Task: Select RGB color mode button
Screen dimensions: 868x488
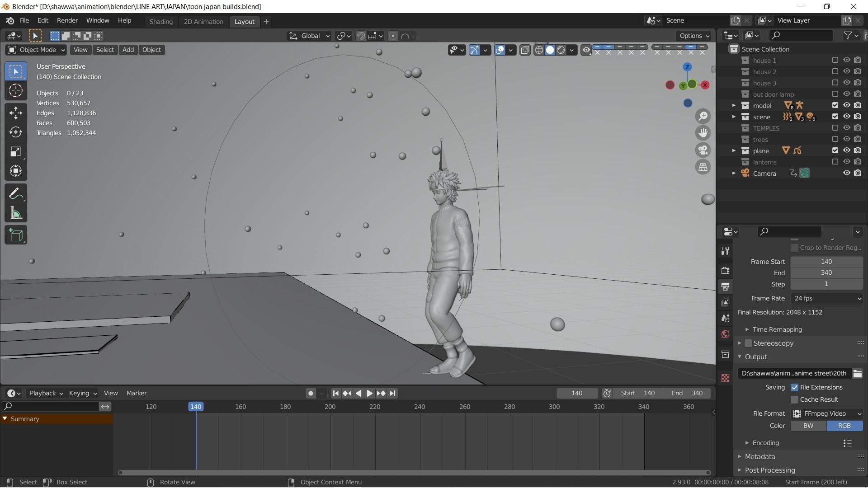Action: tap(844, 426)
